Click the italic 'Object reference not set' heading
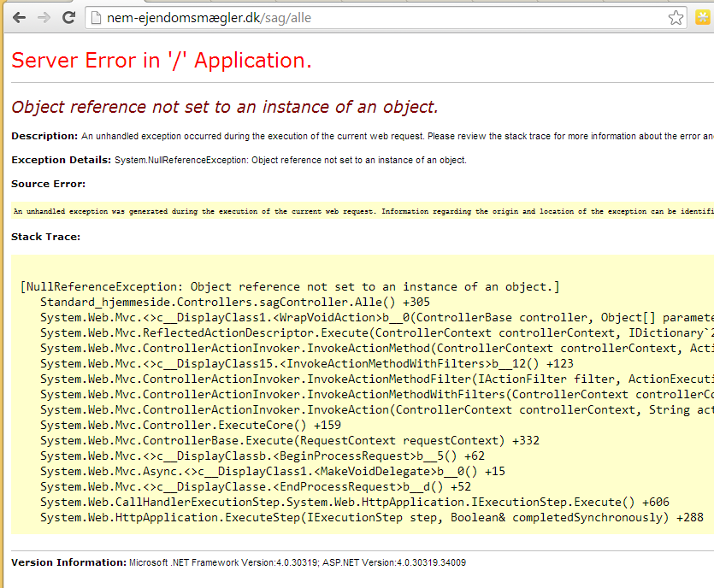This screenshot has height=588, width=714. click(224, 107)
